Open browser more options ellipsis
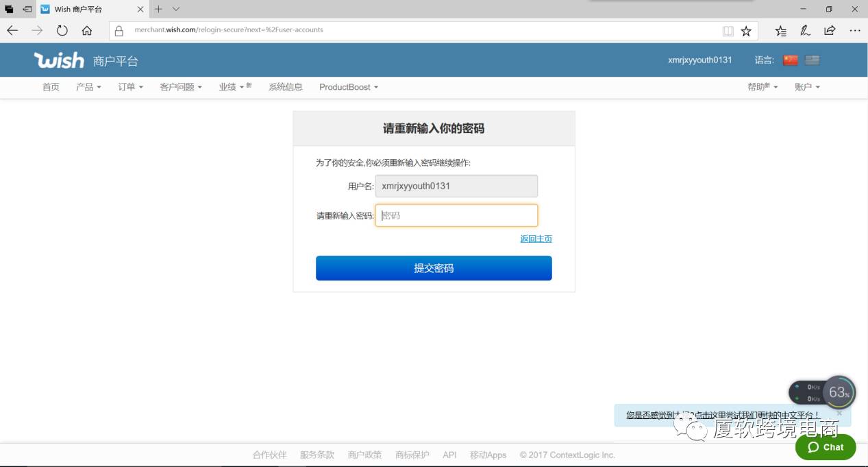The height and width of the screenshot is (467, 868). click(854, 30)
